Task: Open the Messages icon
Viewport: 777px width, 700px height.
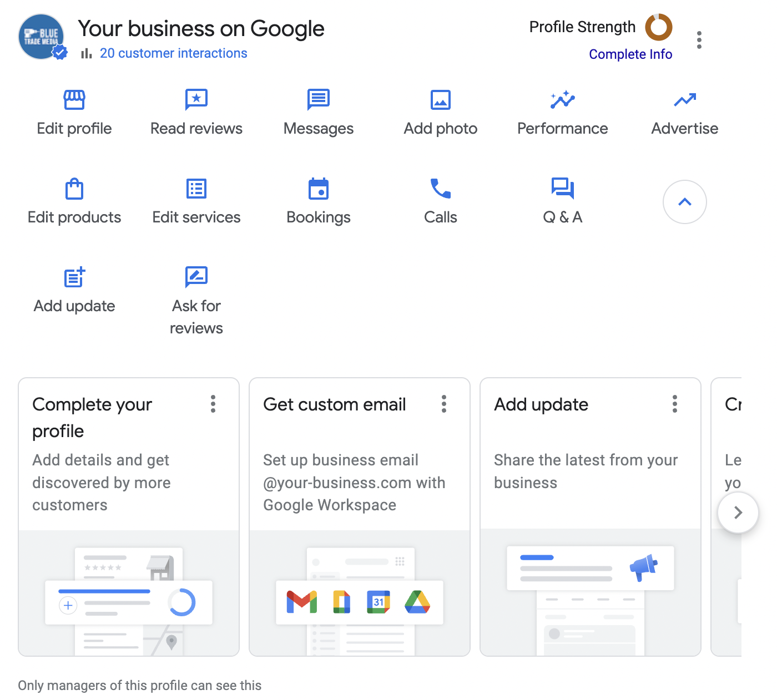Action: click(x=319, y=100)
